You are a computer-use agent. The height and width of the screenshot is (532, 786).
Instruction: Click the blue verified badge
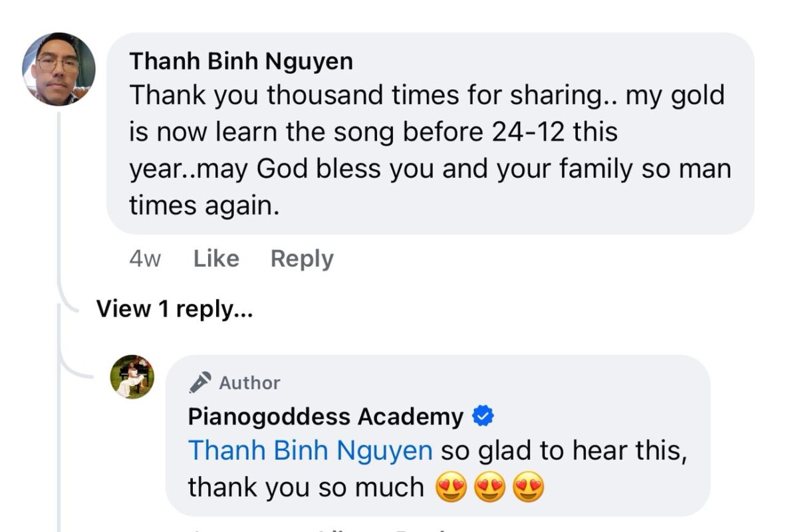coord(483,417)
